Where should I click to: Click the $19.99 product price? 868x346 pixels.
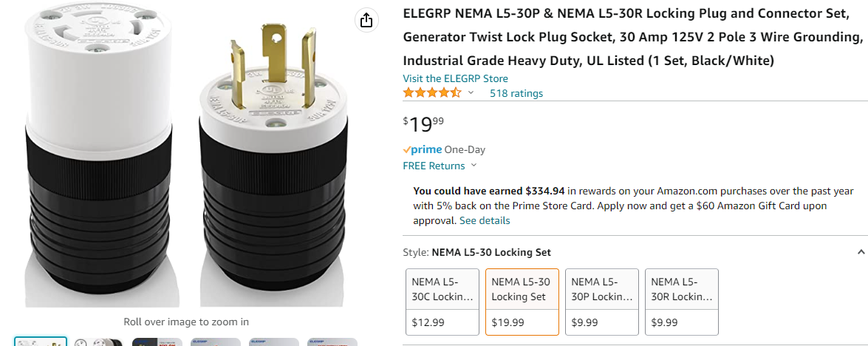coord(423,123)
